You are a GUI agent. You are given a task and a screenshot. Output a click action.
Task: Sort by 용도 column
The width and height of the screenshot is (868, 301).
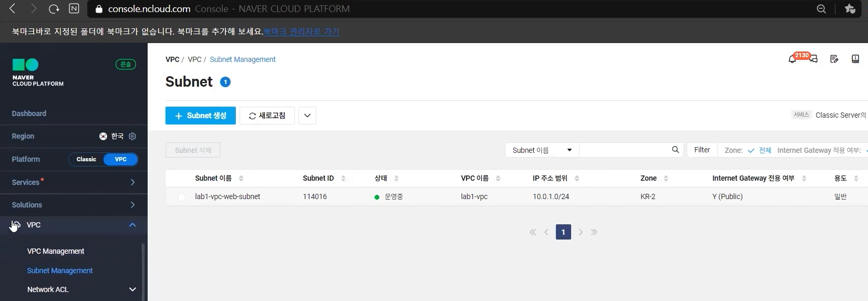pyautogui.click(x=856, y=179)
